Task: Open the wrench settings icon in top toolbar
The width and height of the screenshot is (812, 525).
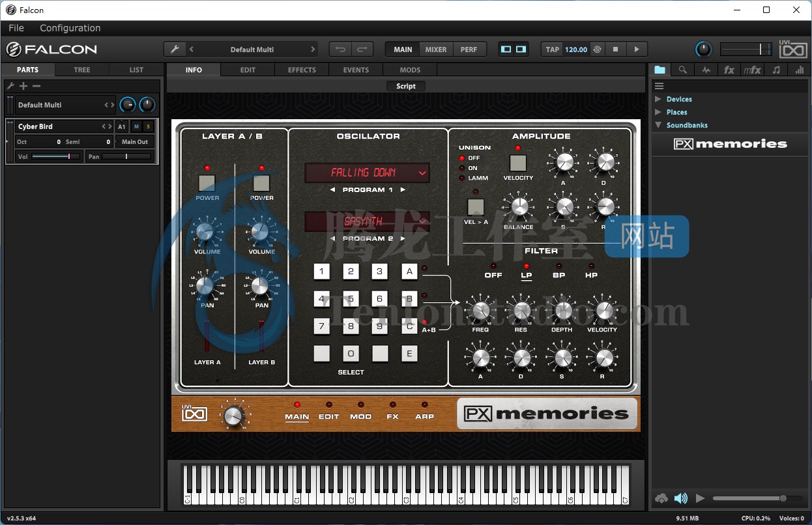Action: pyautogui.click(x=174, y=50)
